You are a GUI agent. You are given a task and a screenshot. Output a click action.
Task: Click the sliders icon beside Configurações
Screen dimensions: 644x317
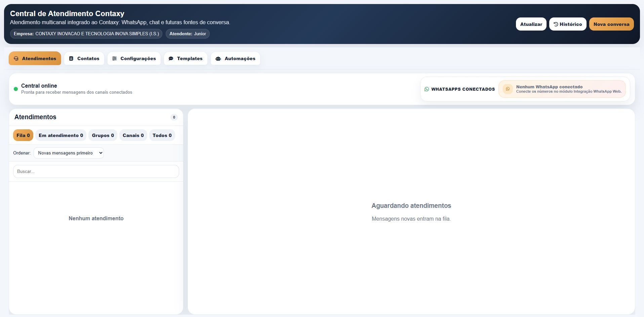(115, 58)
